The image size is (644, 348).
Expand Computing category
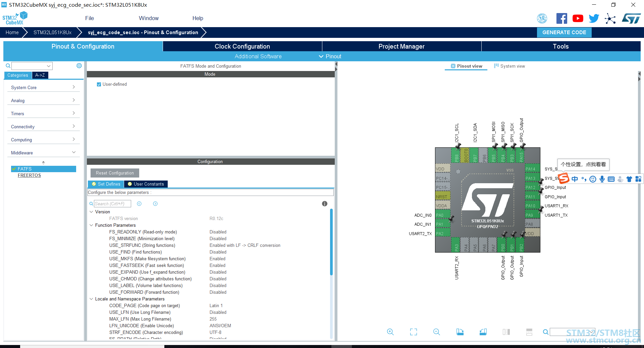point(43,140)
